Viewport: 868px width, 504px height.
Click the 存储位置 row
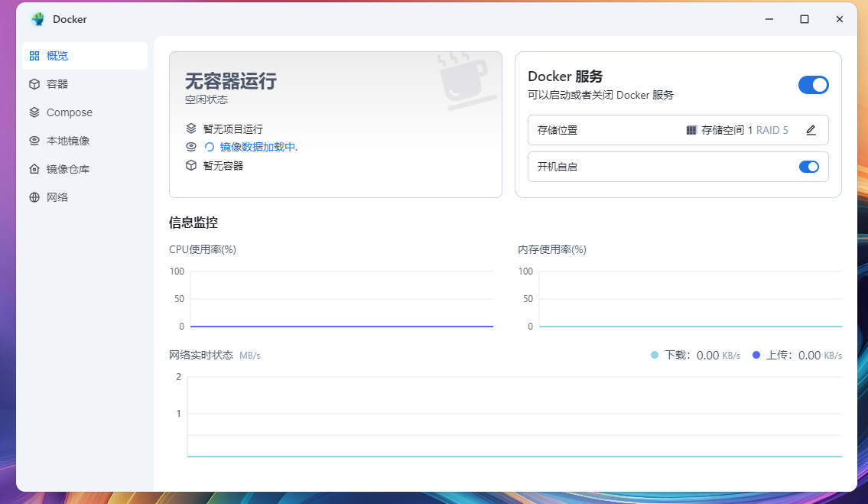(678, 130)
